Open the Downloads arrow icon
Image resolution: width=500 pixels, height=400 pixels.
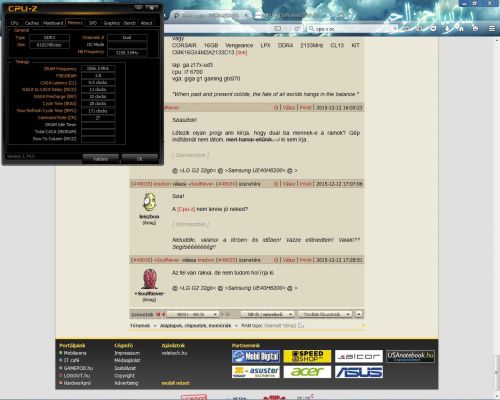tap(447, 29)
